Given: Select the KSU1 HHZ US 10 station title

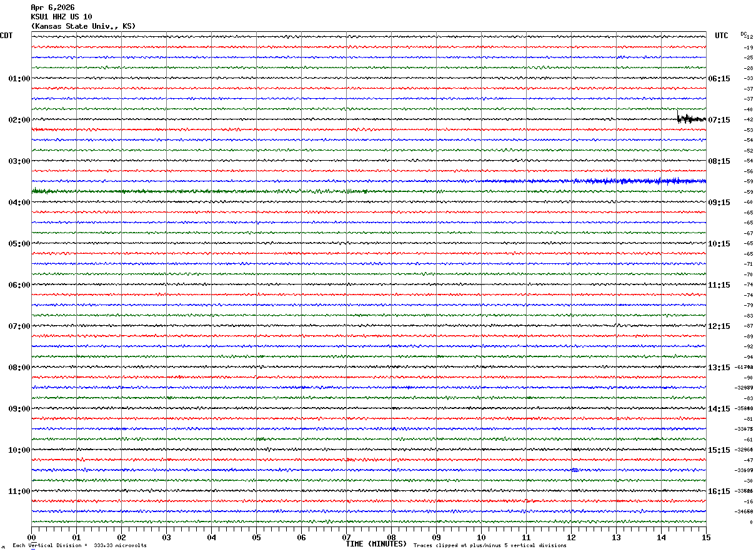Looking at the screenshot, I should click(61, 17).
